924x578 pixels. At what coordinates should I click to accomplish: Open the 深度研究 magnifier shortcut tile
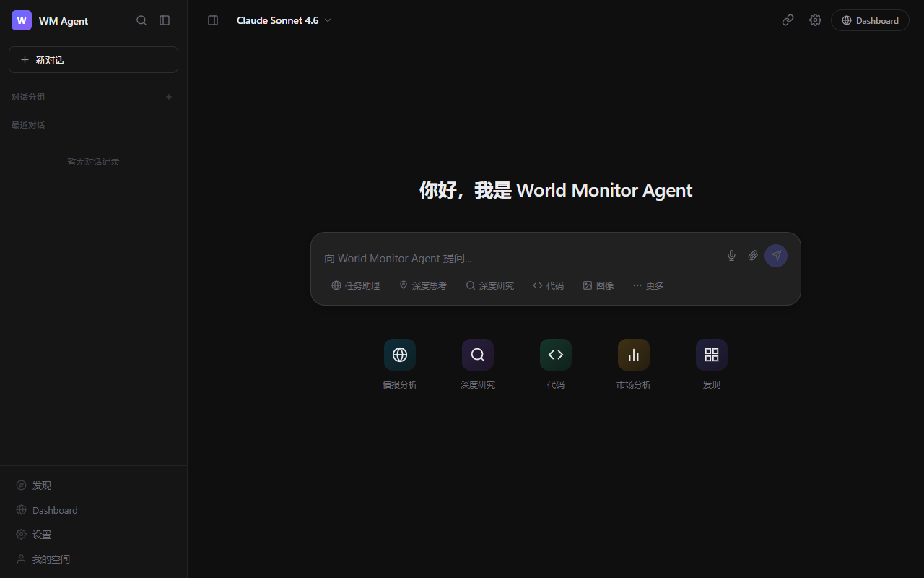point(478,364)
